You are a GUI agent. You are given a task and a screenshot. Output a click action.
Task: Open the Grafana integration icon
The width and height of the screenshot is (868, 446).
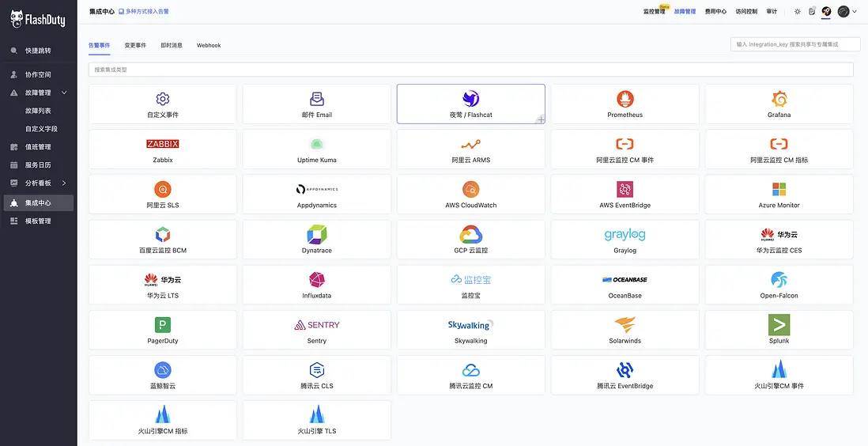[779, 99]
